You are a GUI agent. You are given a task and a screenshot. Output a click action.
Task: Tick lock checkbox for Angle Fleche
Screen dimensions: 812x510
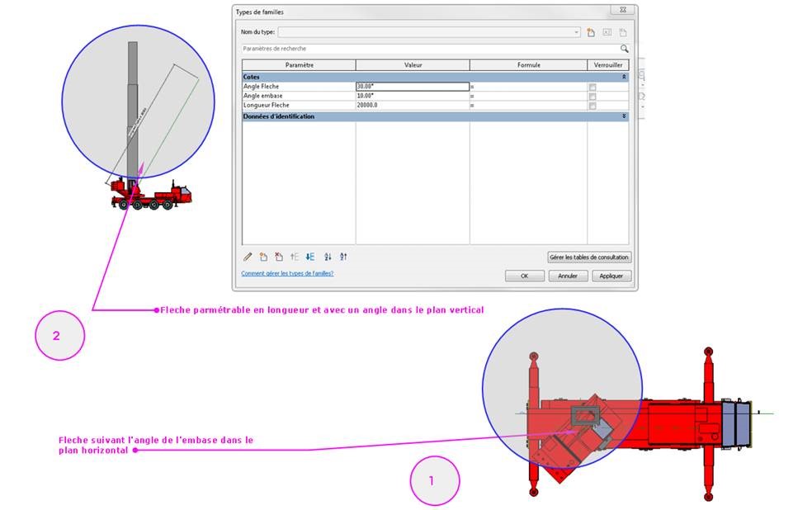tap(592, 87)
